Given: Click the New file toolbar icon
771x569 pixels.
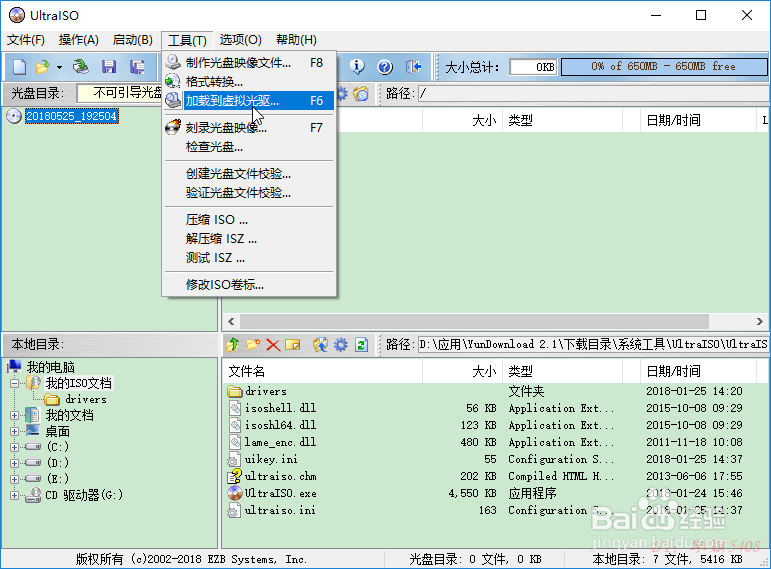Looking at the screenshot, I should 19,67.
